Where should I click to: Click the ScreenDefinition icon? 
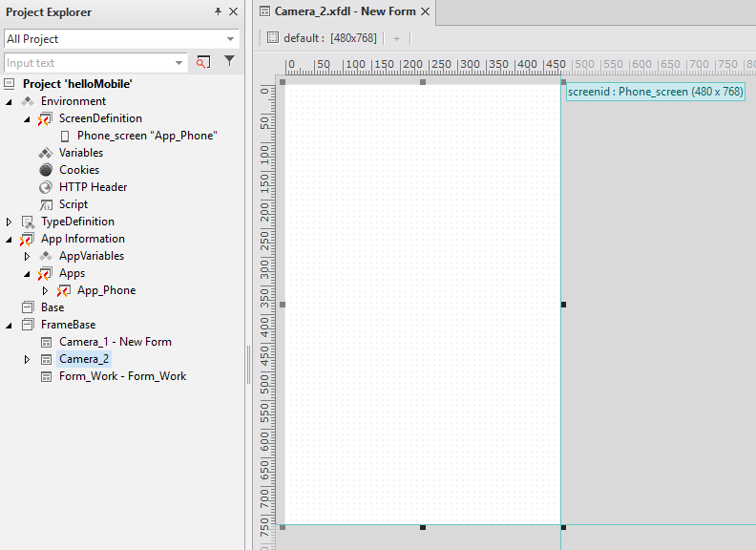[45, 118]
